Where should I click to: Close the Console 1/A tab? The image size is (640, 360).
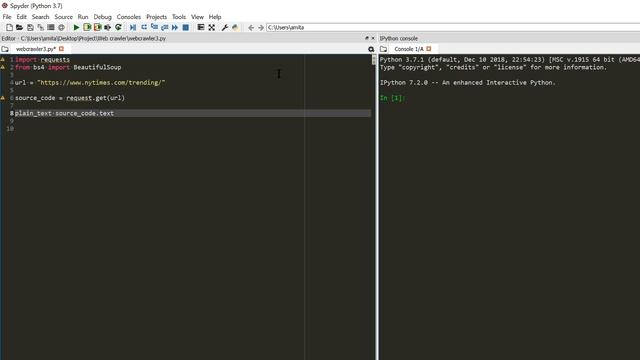click(x=429, y=49)
